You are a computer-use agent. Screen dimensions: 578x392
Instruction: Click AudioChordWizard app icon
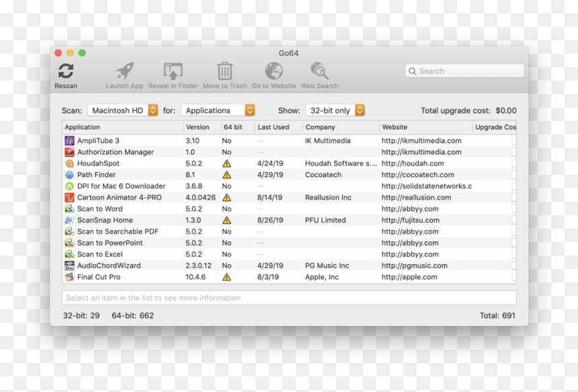tap(69, 266)
